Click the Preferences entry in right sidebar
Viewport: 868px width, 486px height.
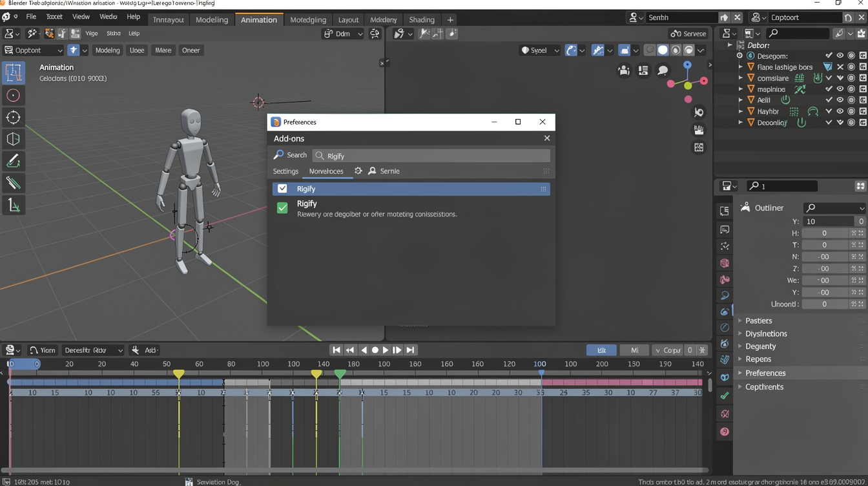coord(765,373)
